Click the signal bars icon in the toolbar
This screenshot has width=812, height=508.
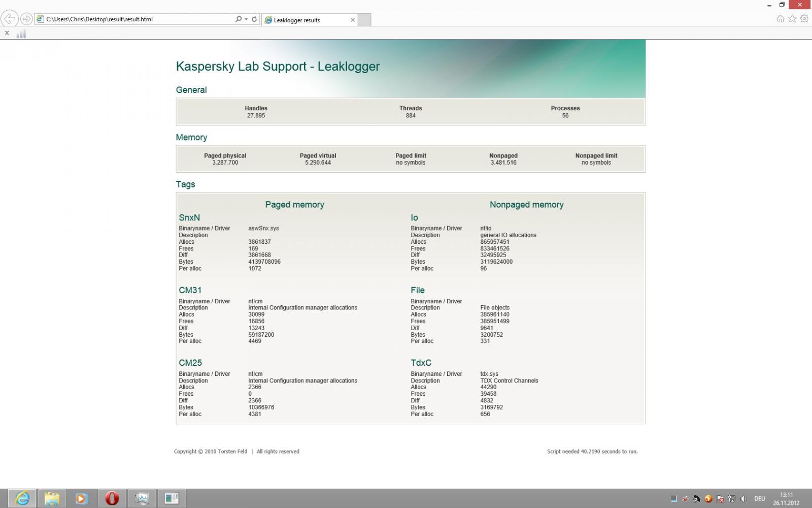pos(21,34)
